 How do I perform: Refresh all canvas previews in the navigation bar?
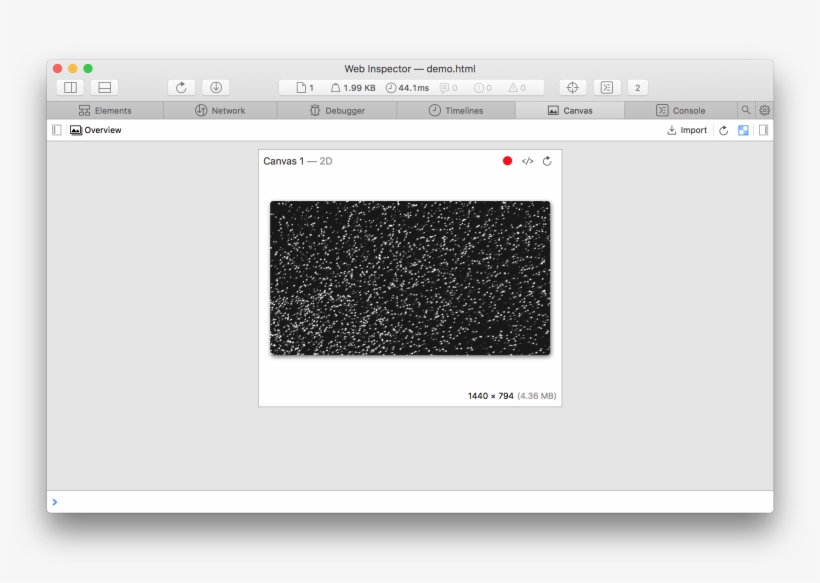click(722, 130)
